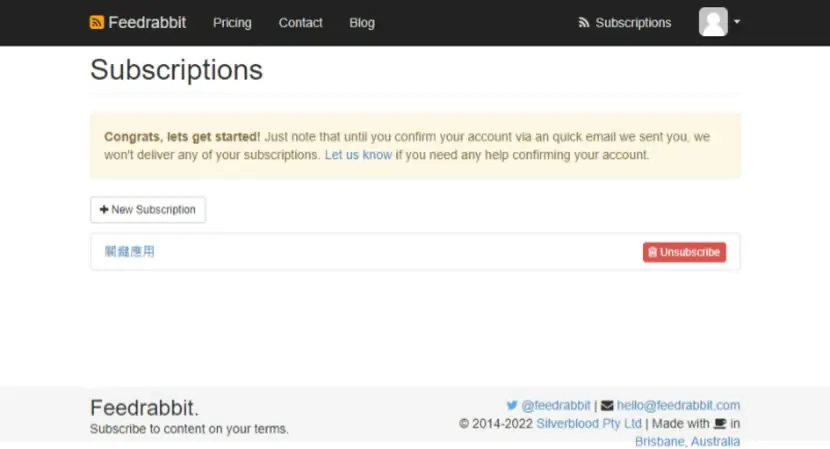Click the plus icon on New Subscription
The height and width of the screenshot is (449, 830).
click(x=104, y=210)
